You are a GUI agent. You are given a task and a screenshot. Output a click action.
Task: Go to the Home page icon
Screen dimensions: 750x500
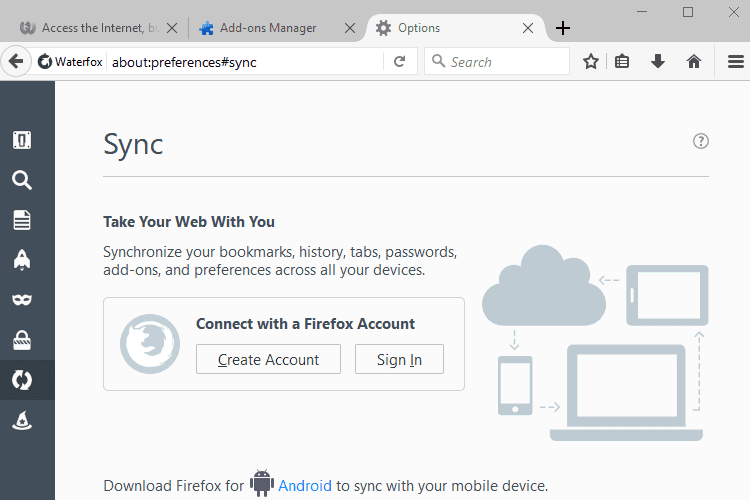pos(694,62)
